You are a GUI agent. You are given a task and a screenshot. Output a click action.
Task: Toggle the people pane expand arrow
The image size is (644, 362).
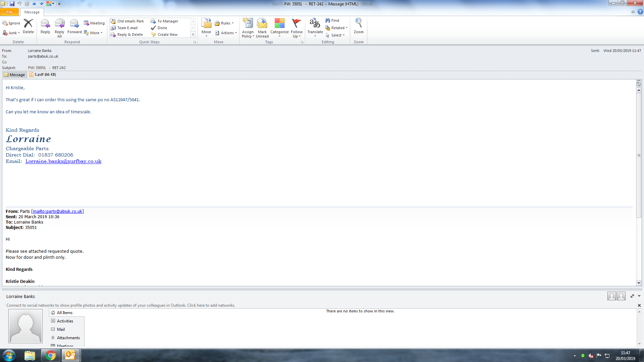[x=632, y=296]
